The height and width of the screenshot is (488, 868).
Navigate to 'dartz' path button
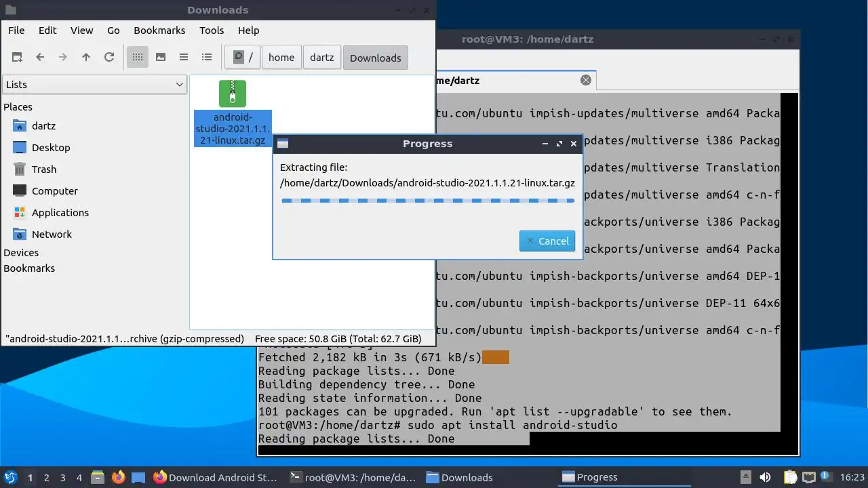pyautogui.click(x=322, y=58)
